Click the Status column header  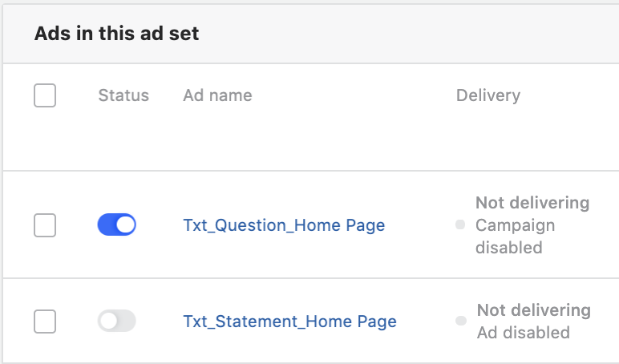[x=123, y=95]
